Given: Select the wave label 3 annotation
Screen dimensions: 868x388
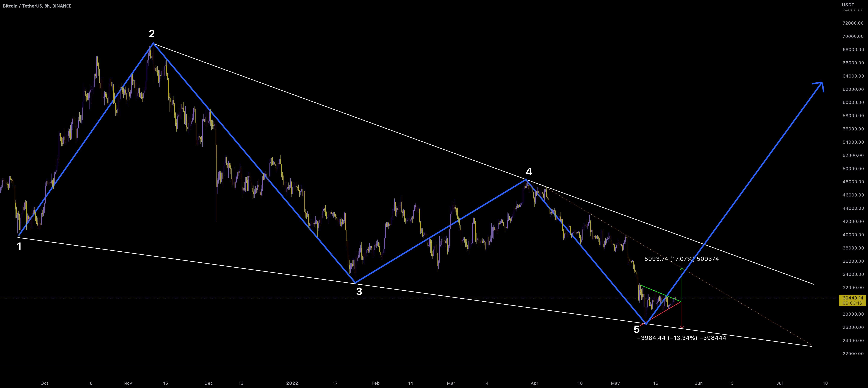Looking at the screenshot, I should 359,291.
